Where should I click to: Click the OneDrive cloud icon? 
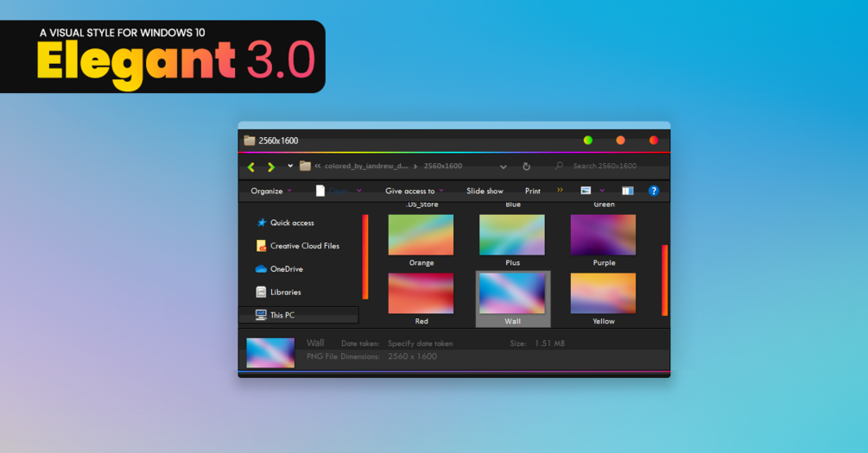[x=261, y=269]
